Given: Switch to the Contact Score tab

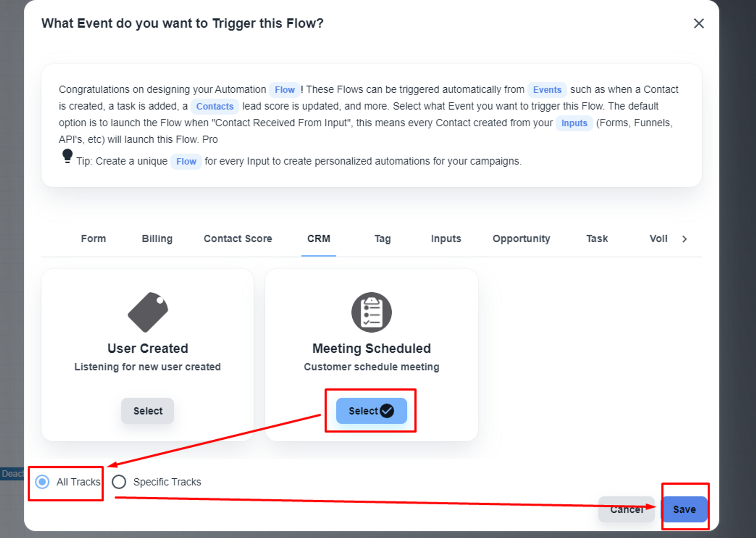Looking at the screenshot, I should 238,239.
